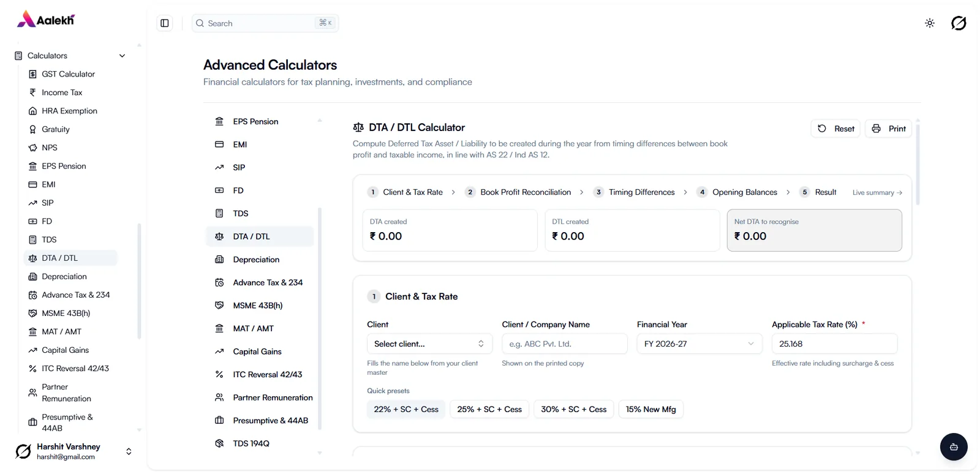Click Presumptive & 44AB briefcase icon in sidebar

tap(33, 423)
